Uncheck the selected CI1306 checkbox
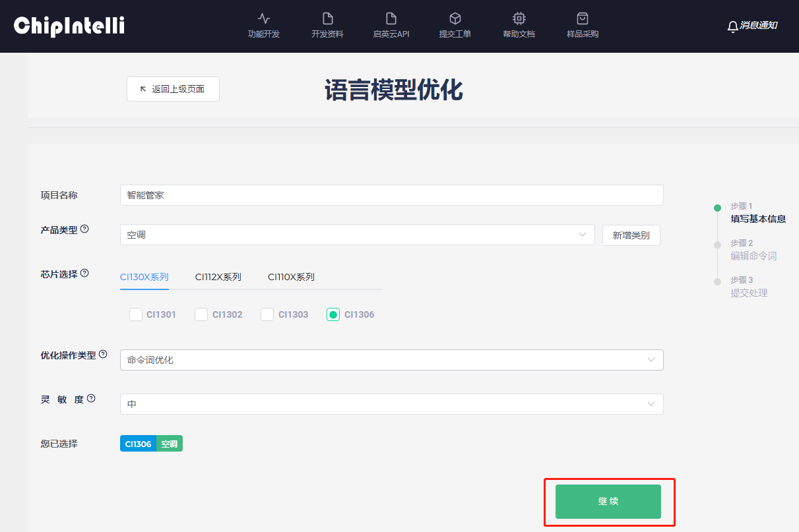The height and width of the screenshot is (532, 799). 333,314
